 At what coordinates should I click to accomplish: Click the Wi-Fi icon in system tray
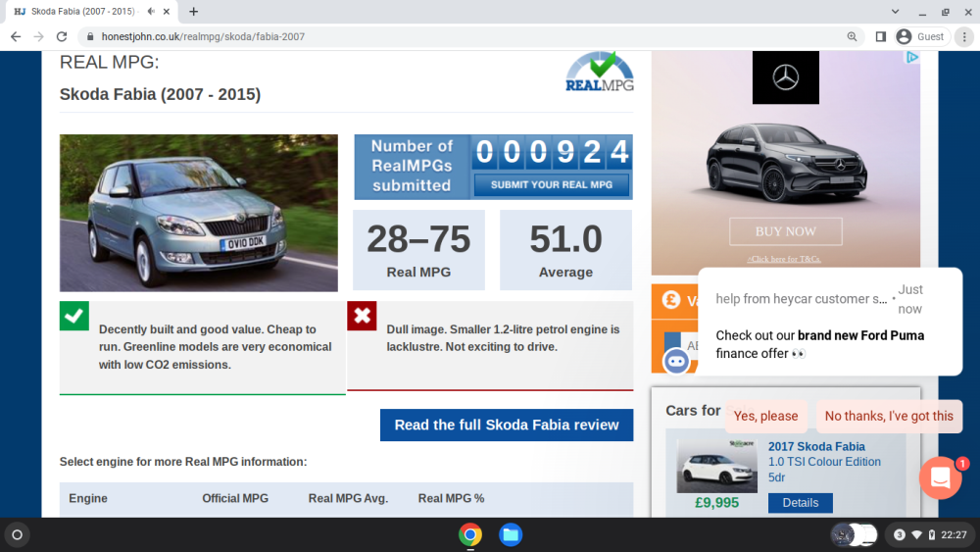(917, 535)
